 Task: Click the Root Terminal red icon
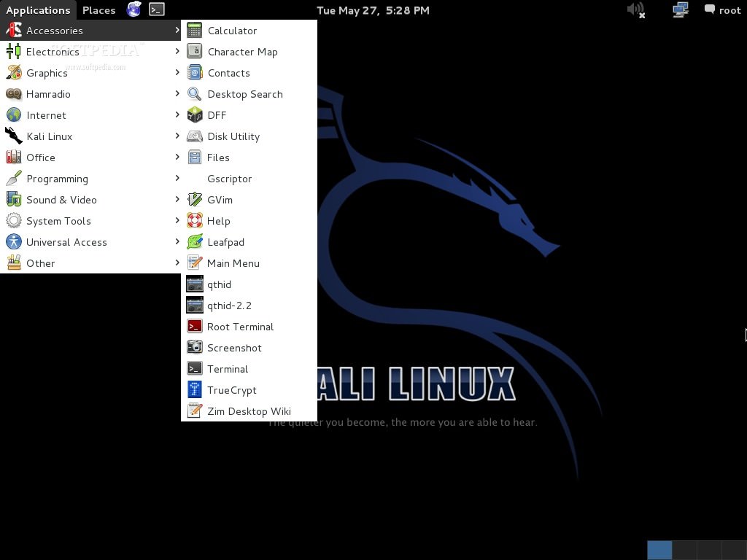(195, 327)
